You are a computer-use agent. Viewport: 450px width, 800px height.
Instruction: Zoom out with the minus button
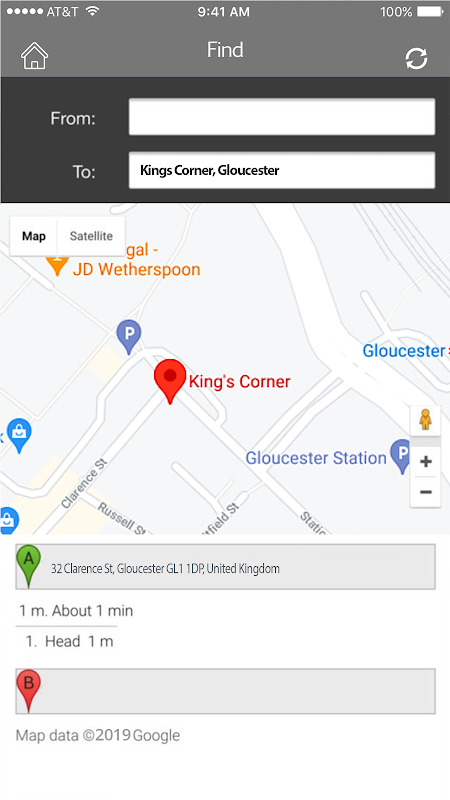click(426, 492)
